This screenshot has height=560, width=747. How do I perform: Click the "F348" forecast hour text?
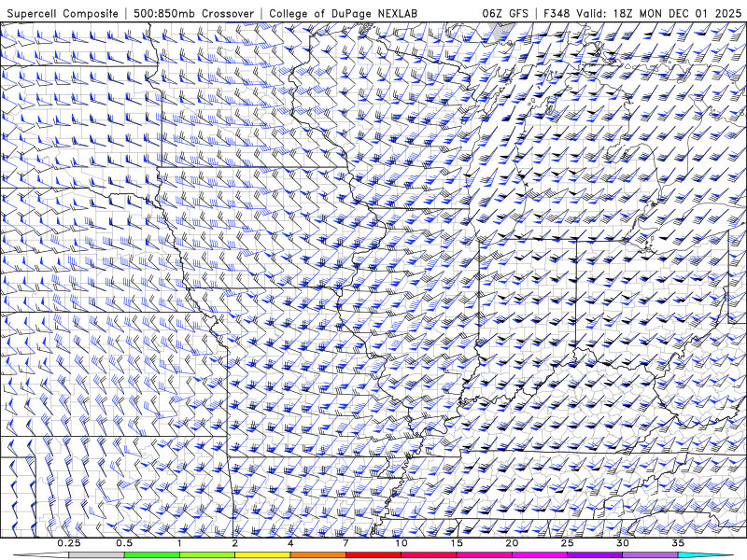coord(557,13)
